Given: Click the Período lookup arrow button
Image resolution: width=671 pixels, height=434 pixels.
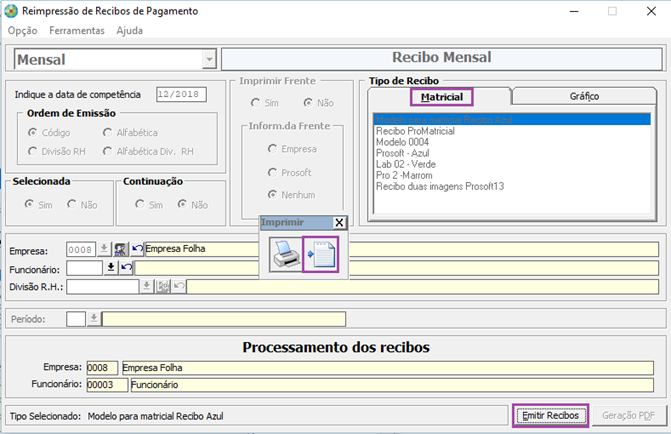Looking at the screenshot, I should (x=94, y=319).
